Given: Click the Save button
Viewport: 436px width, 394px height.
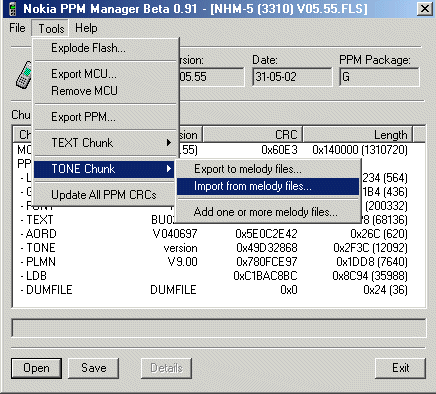Looking at the screenshot, I should coord(94,368).
